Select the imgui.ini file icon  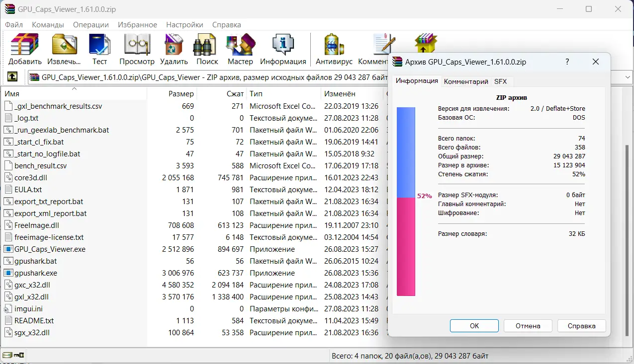click(8, 308)
